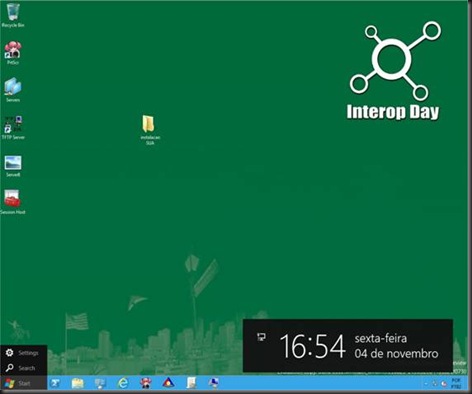Image resolution: width=472 pixels, height=394 pixels.
Task: Open File Explorer from the taskbar
Action: pos(78,383)
